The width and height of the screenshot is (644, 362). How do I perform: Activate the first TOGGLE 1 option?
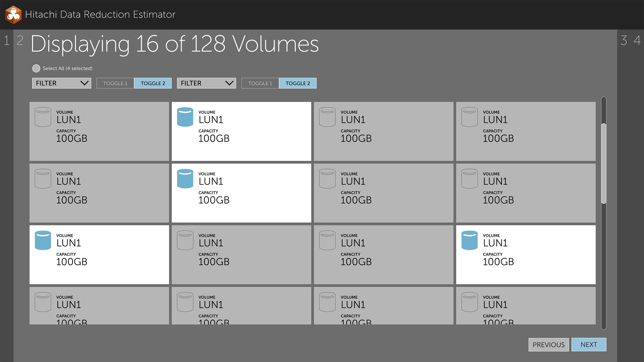click(x=115, y=83)
